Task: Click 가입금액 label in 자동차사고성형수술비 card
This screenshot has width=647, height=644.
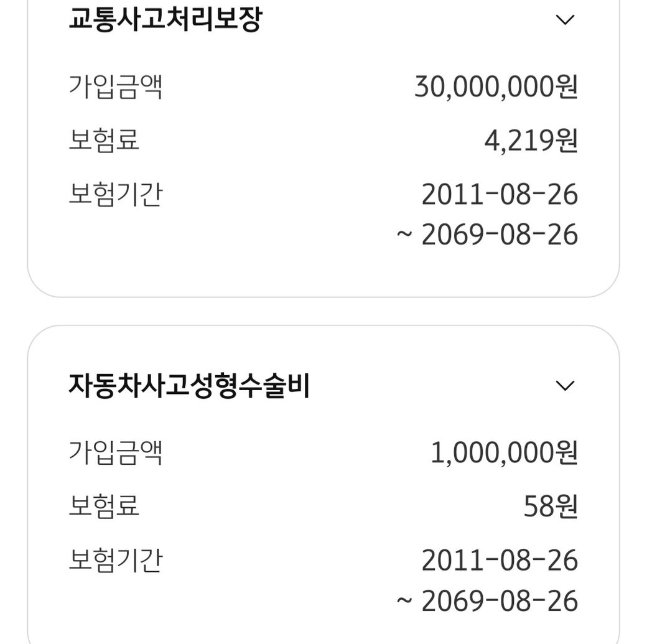Action: (115, 452)
